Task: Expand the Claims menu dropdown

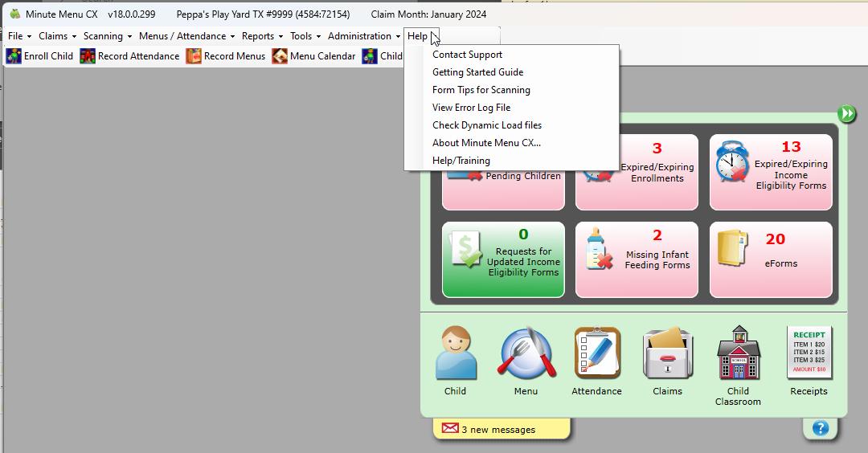Action: pos(57,36)
